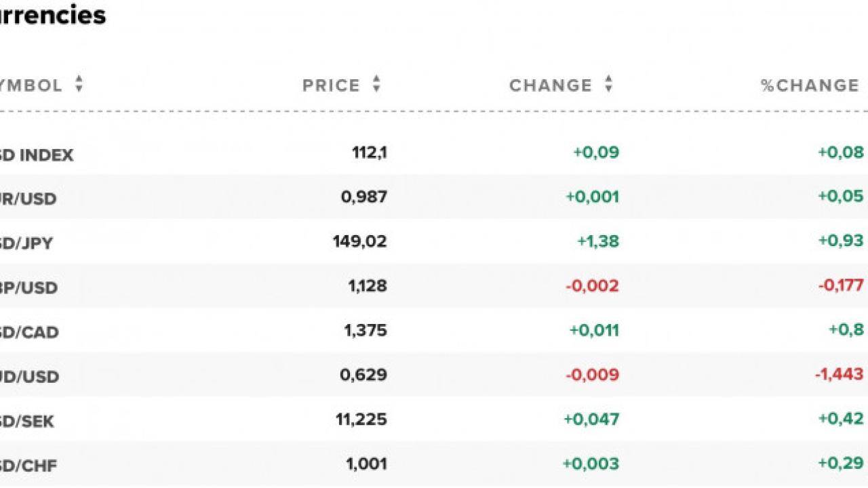
Task: Click the +1,38 change value
Action: (x=597, y=241)
